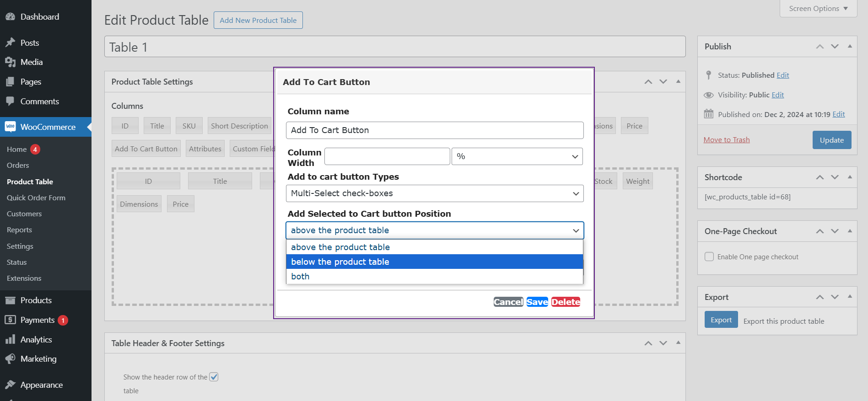Collapse the Publish panel with its toggle arrow

pyautogui.click(x=850, y=46)
